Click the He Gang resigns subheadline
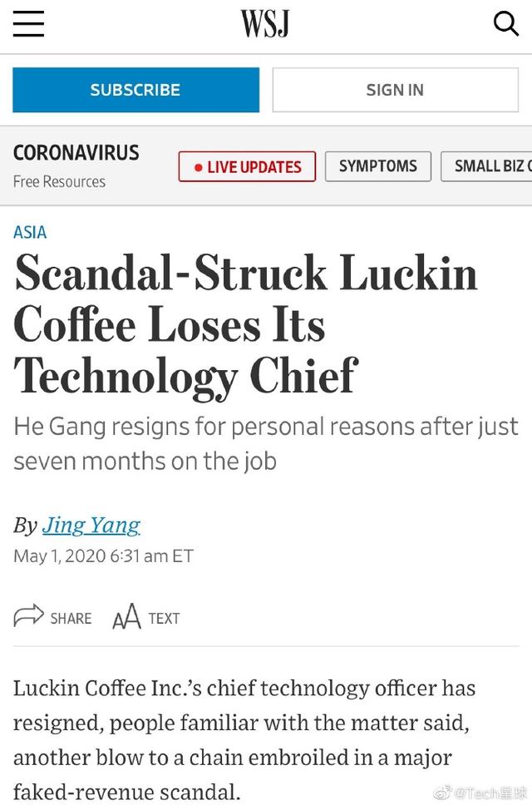 (x=266, y=444)
